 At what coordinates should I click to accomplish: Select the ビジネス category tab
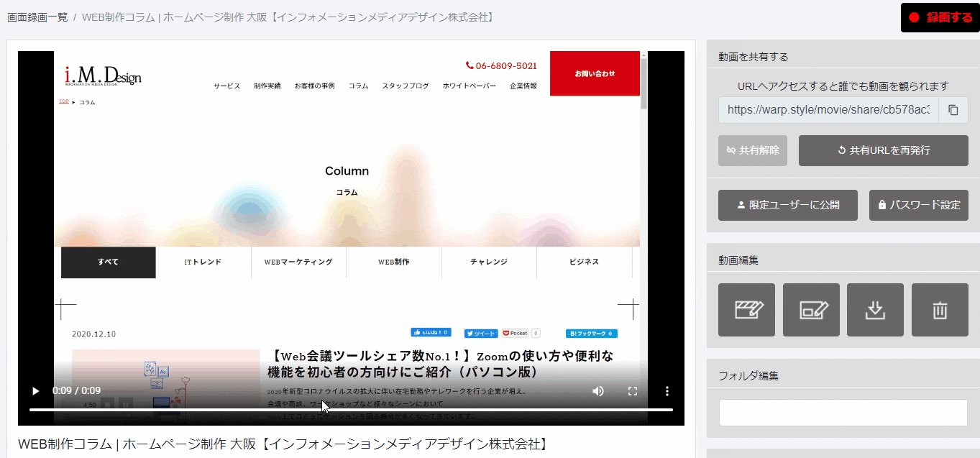584,262
